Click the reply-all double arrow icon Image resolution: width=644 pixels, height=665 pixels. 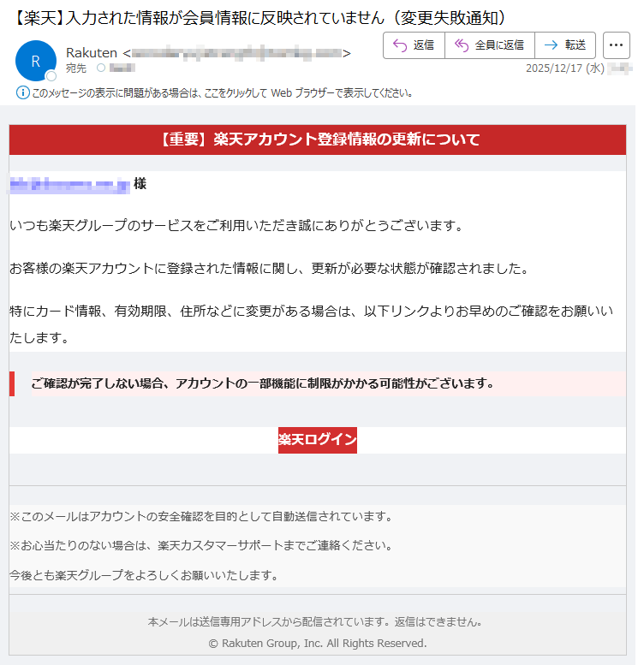(x=462, y=45)
